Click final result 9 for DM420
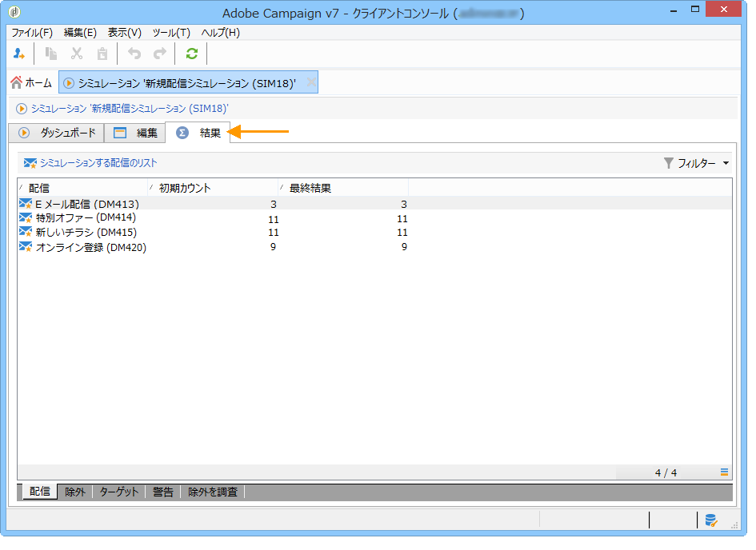Image resolution: width=756 pixels, height=550 pixels. 404,246
